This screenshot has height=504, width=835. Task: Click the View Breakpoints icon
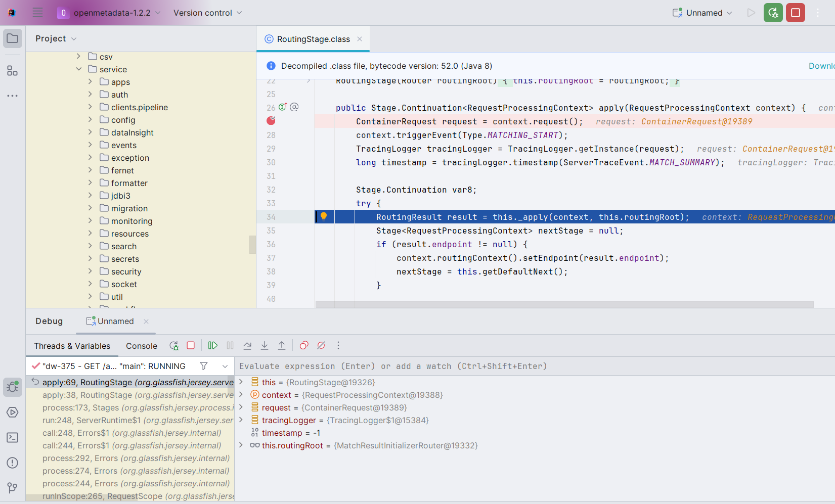point(304,345)
